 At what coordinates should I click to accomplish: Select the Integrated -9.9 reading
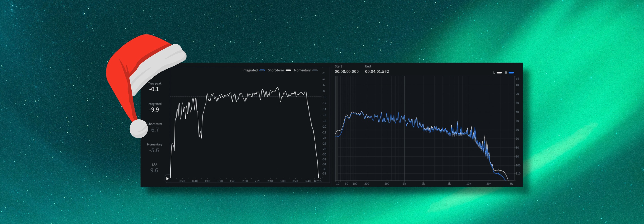coord(154,110)
